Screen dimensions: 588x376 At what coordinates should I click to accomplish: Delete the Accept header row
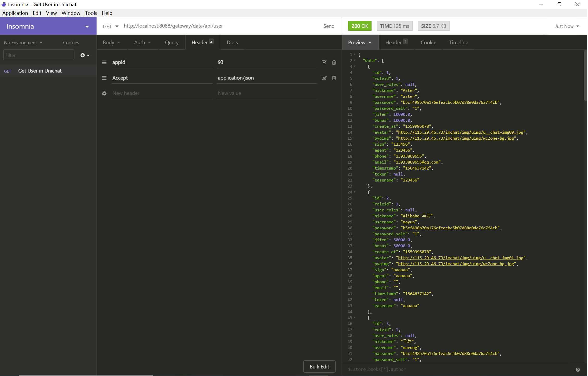point(334,78)
